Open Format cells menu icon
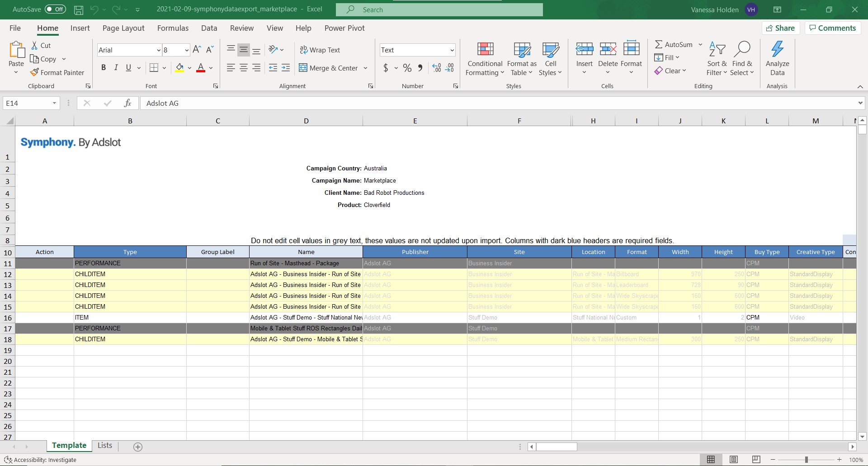Screen dimensions: 868x466 [x=632, y=49]
